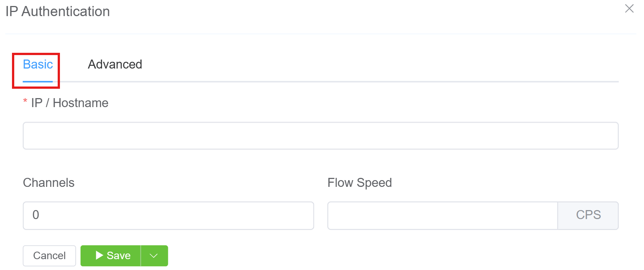Viewport: 644px width, 270px height.
Task: Switch to the Advanced tab
Action: (115, 64)
